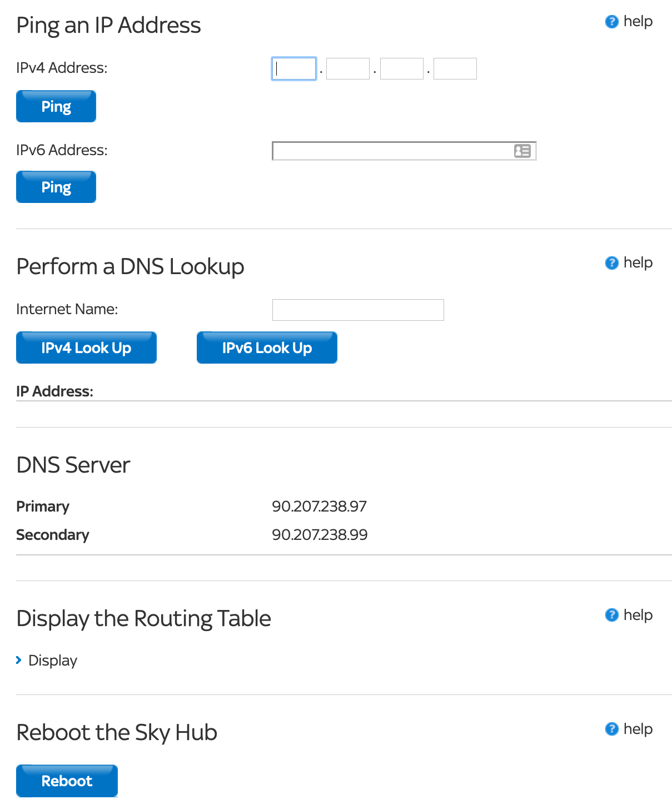The width and height of the screenshot is (672, 809).
Task: Click the blue arrow chevron beside Display
Action: point(19,660)
